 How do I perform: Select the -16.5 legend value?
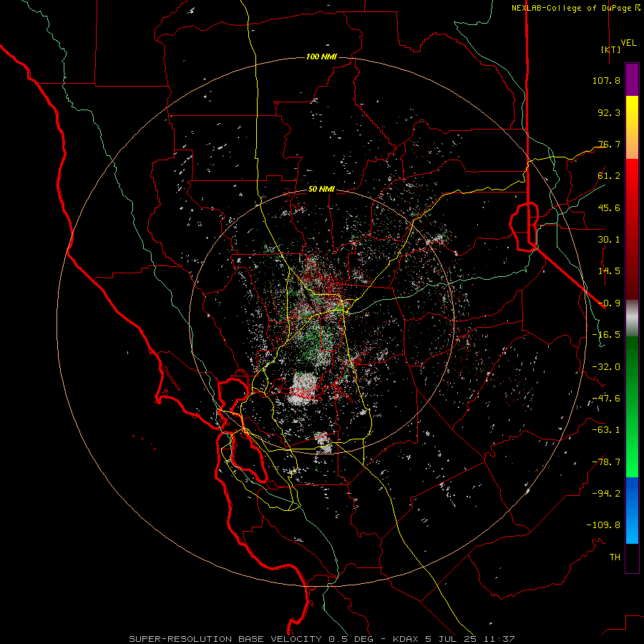point(606,335)
